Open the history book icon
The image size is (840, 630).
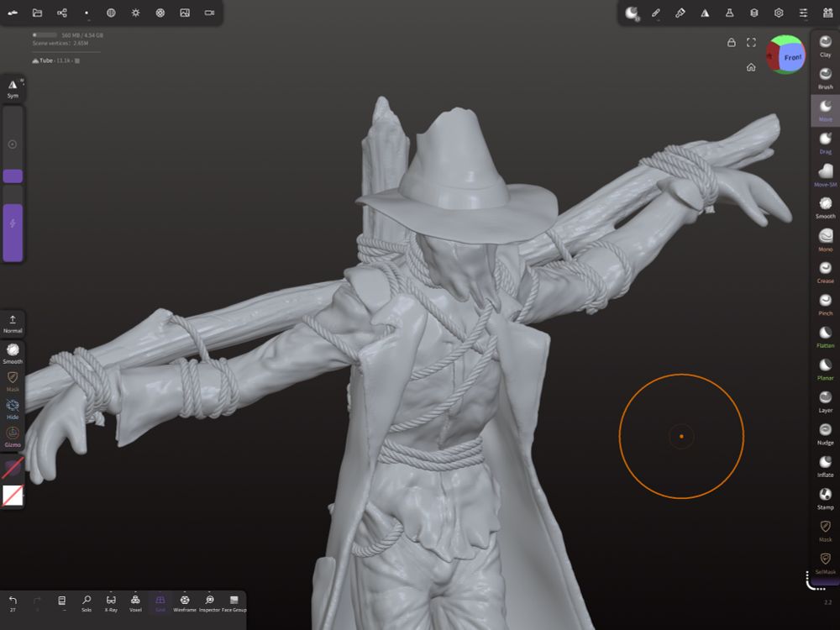[x=61, y=603]
